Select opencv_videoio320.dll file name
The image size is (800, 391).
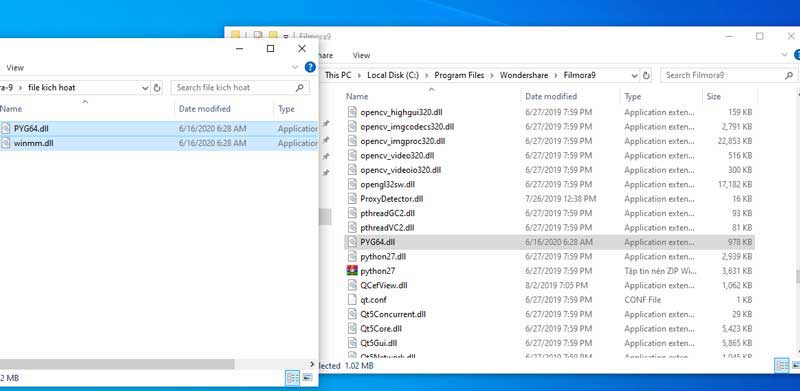pyautogui.click(x=401, y=169)
